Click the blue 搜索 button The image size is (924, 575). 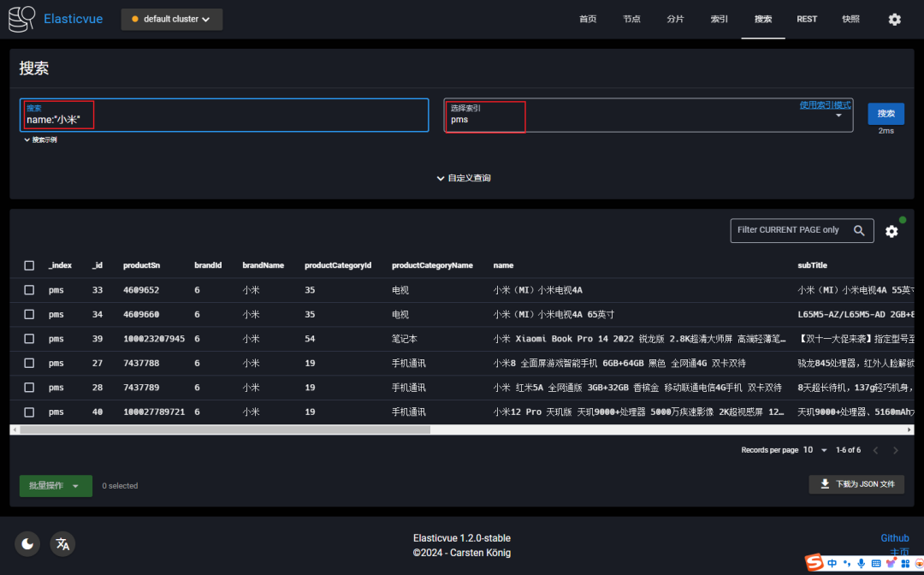tap(885, 114)
